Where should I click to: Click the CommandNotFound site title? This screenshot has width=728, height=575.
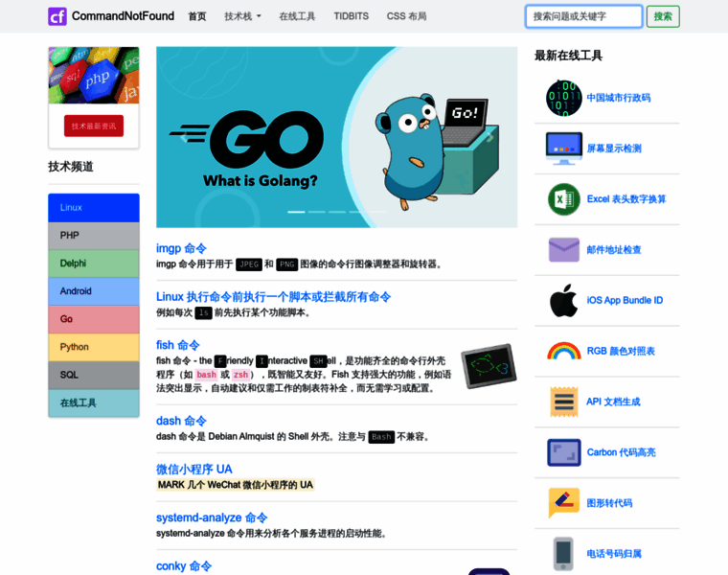click(123, 16)
